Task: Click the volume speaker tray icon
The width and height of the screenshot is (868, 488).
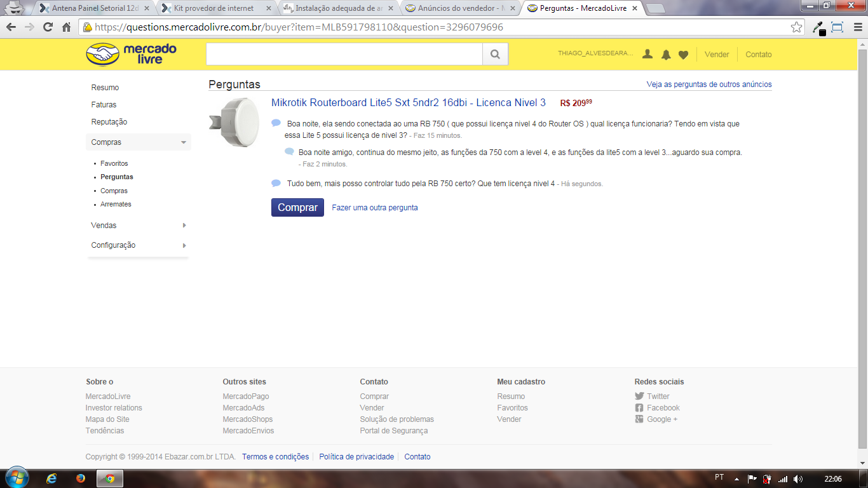Action: pyautogui.click(x=798, y=479)
